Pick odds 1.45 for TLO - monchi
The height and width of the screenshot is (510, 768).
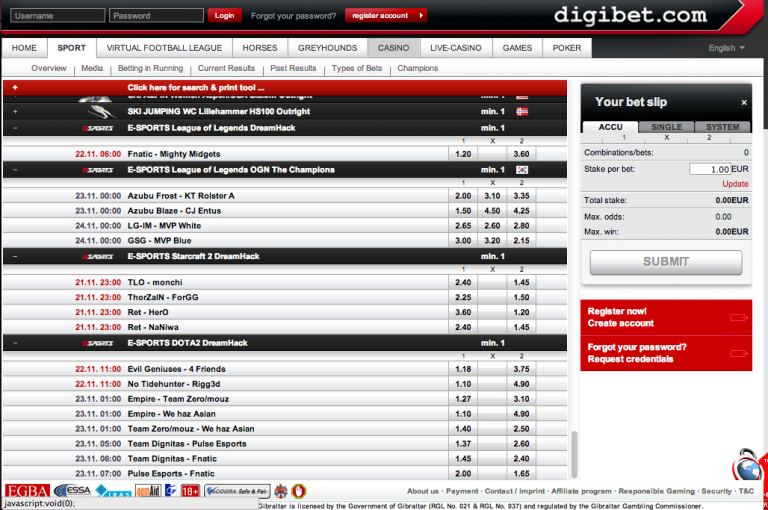pos(521,283)
